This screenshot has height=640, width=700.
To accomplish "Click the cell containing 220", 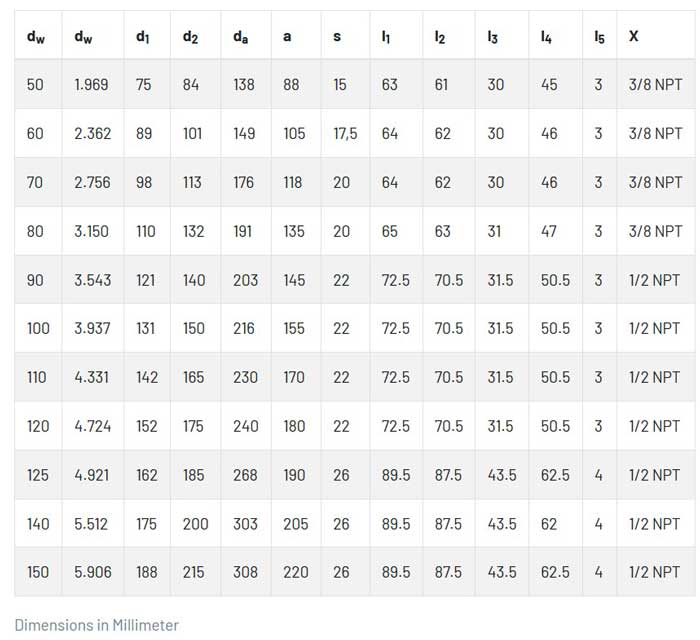I will pos(295,572).
